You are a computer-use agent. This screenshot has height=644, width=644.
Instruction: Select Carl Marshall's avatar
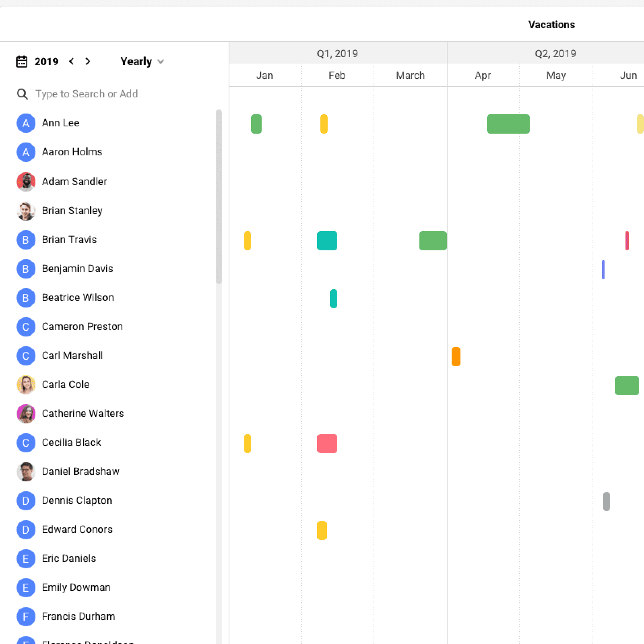tap(26, 356)
